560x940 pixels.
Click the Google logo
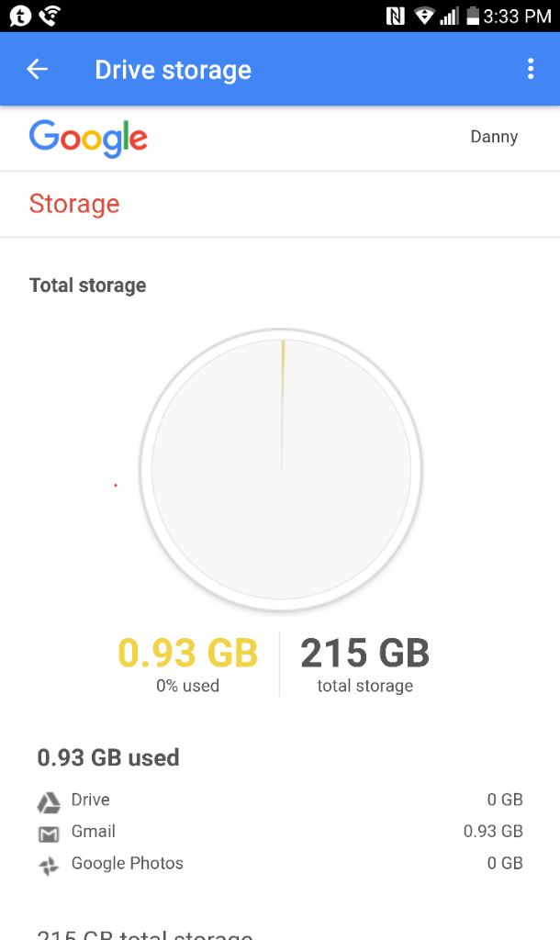click(88, 139)
